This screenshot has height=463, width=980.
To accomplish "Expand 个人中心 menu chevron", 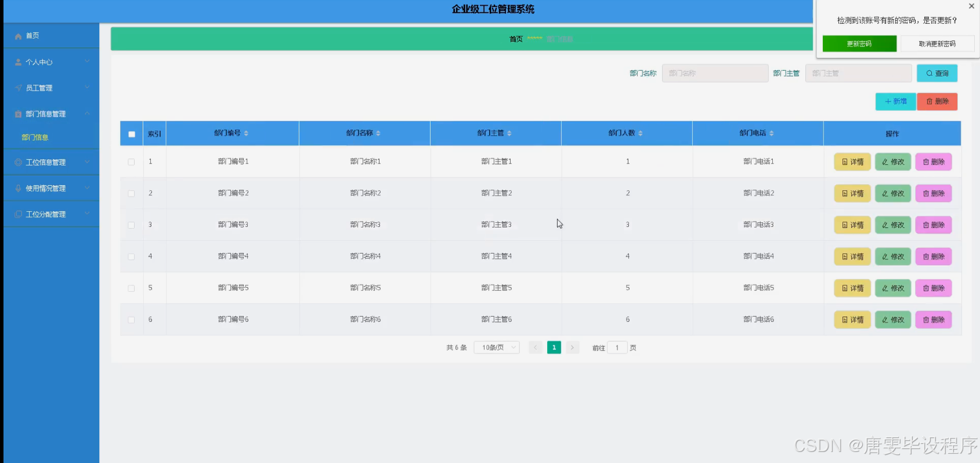I will (x=87, y=62).
